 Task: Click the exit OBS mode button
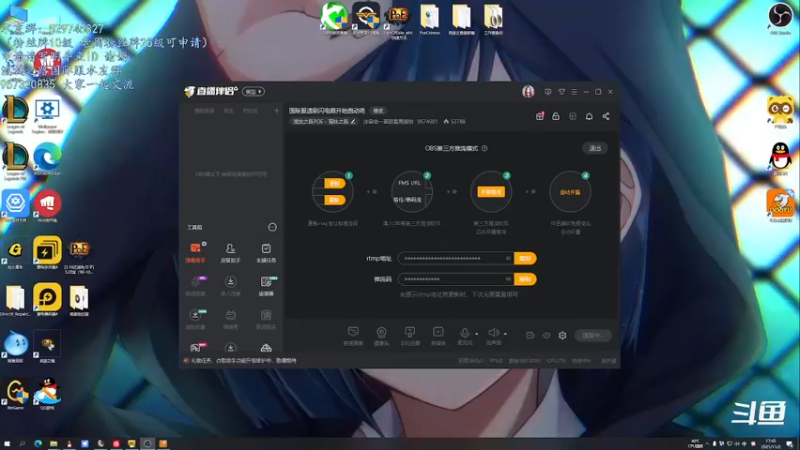click(595, 148)
